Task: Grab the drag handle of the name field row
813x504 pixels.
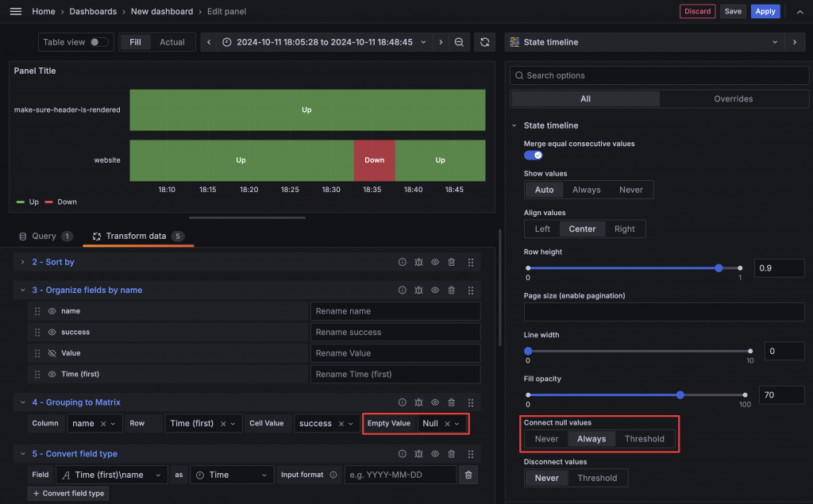Action: click(x=37, y=311)
